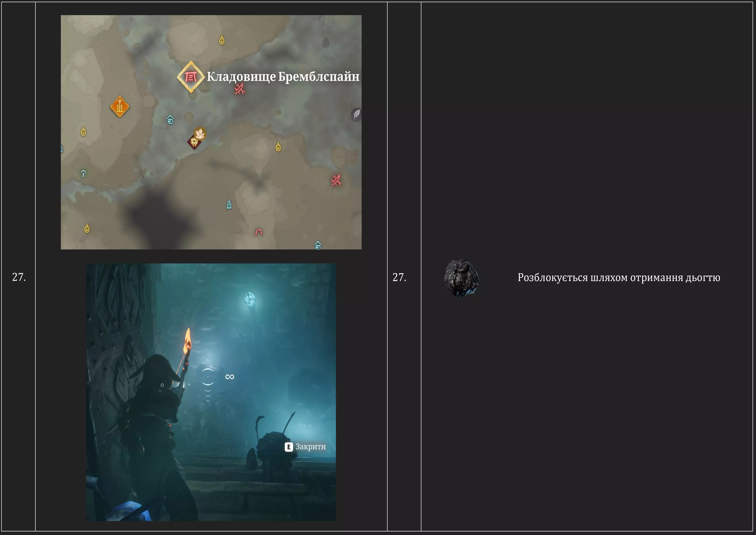Click yellow flame icon below orange sword marker
The width and height of the screenshot is (756, 535).
pos(83,132)
